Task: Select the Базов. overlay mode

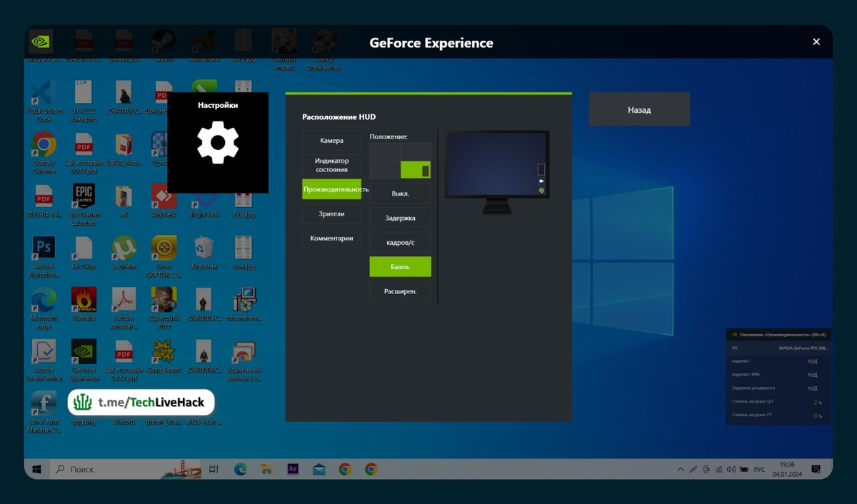Action: [400, 266]
